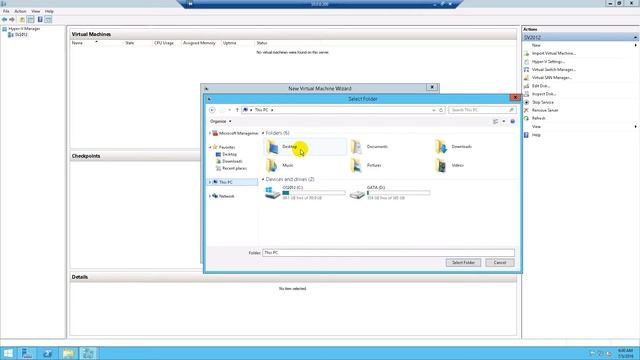This screenshot has height=360, width=640.
Task: Click the Back arrow in Hyper-V toolbar
Action: tap(4, 20)
